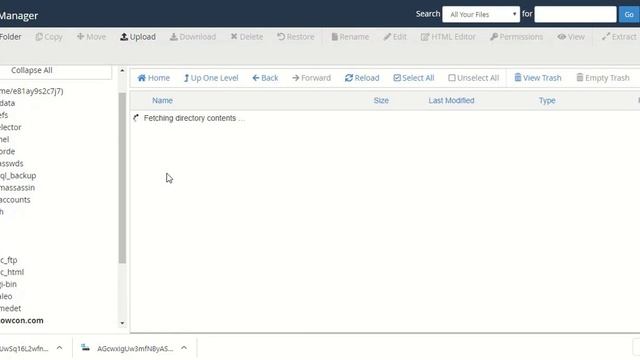Select All files
Screen dimensions: 640x360
click(414, 78)
